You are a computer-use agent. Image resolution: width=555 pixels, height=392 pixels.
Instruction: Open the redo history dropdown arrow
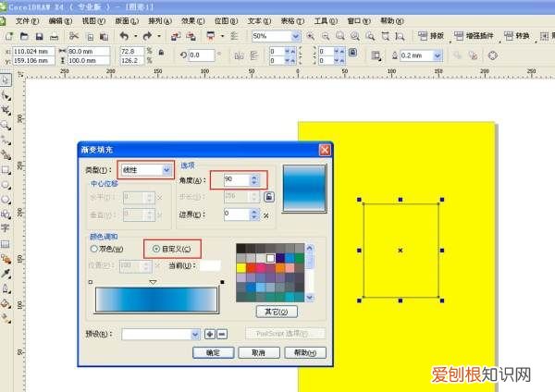tap(159, 36)
